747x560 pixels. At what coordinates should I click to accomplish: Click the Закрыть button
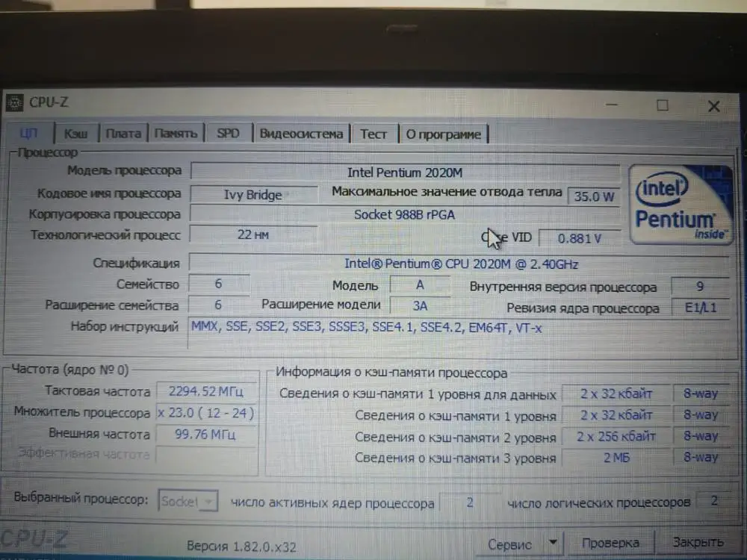[698, 542]
